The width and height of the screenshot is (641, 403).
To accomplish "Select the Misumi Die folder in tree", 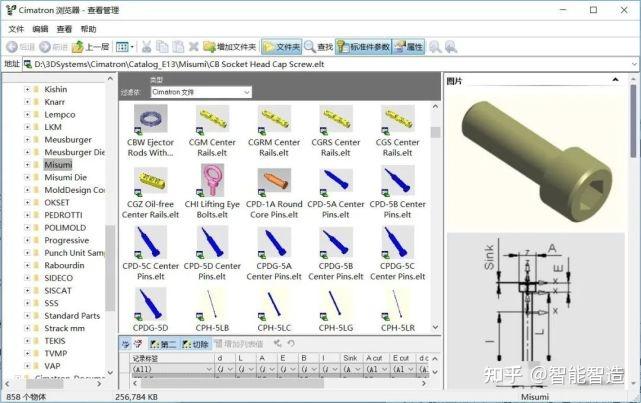I will (65, 177).
